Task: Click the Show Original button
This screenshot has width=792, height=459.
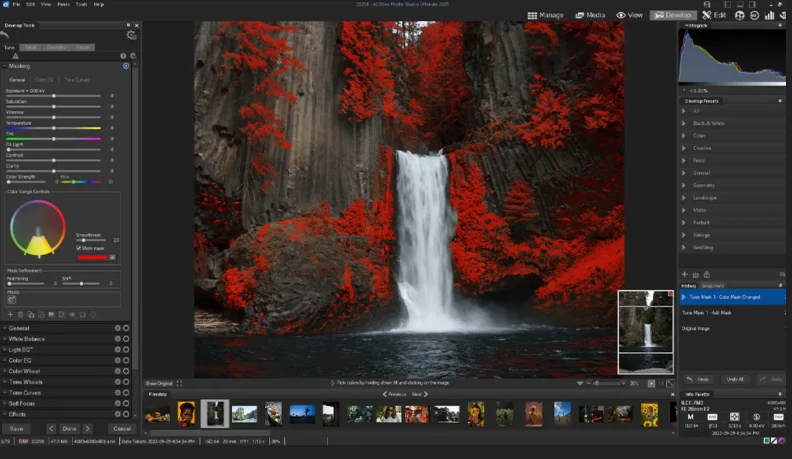Action: point(159,384)
